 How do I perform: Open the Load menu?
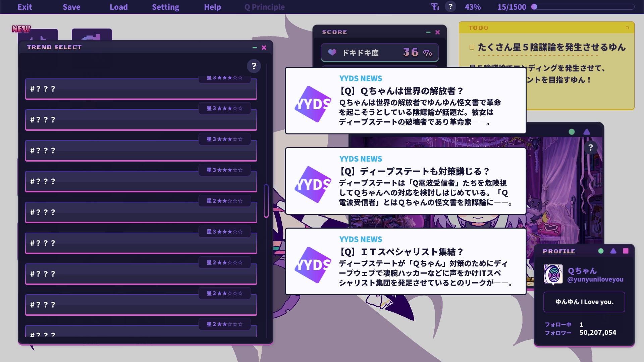tap(118, 7)
